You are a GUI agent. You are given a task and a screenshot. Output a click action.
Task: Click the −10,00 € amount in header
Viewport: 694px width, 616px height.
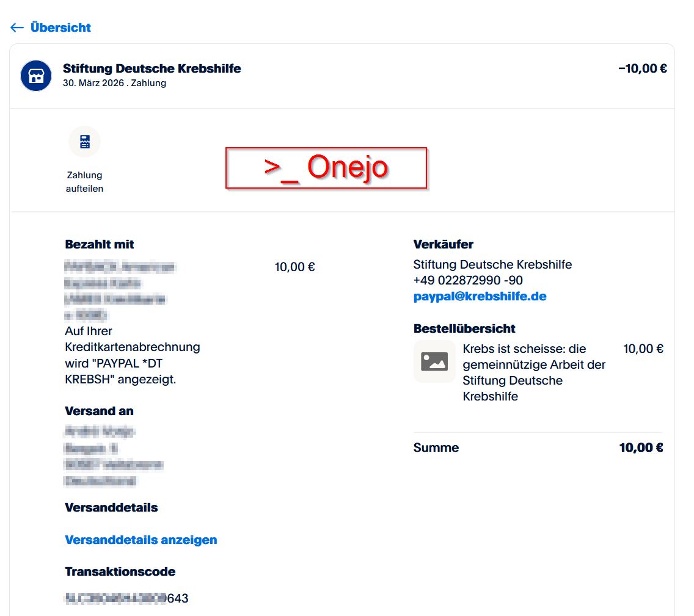642,68
